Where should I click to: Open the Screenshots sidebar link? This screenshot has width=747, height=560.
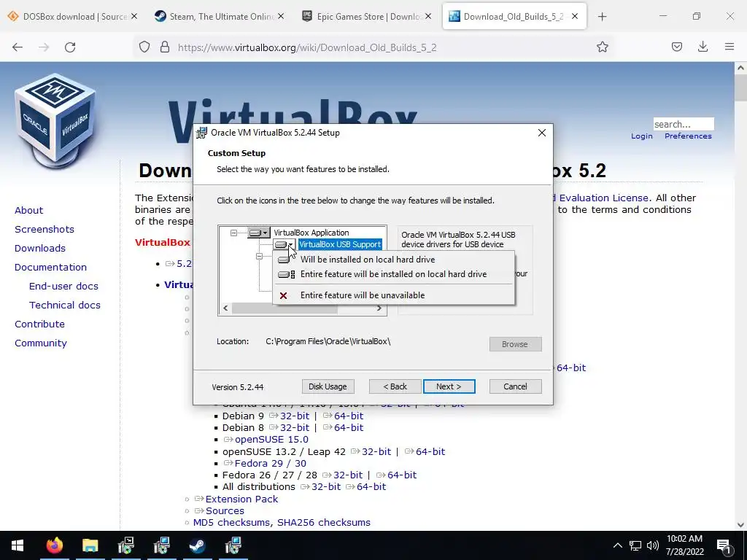(44, 230)
